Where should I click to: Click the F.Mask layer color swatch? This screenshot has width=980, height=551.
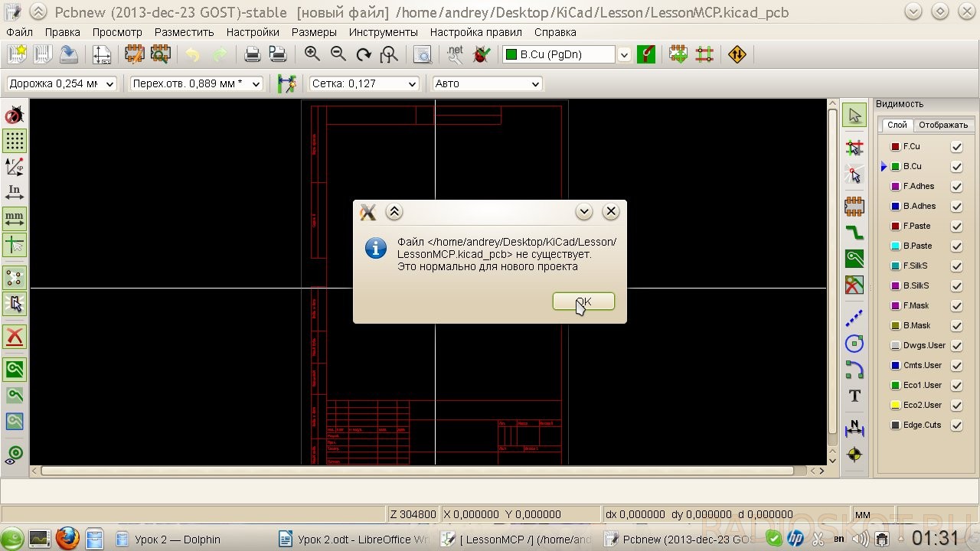895,305
